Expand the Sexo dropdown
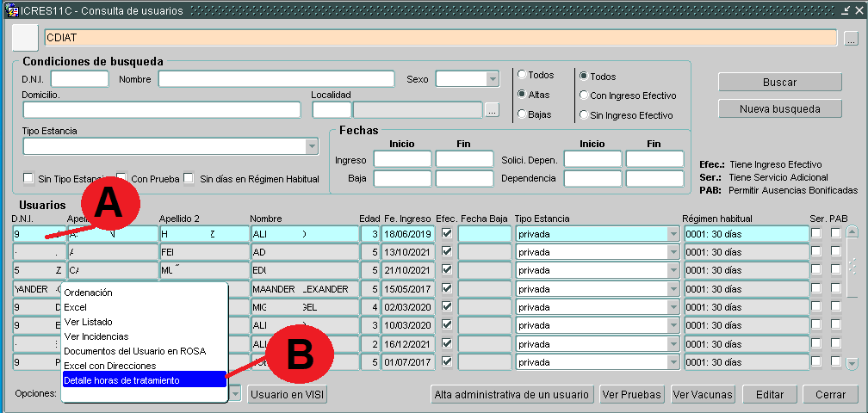This screenshot has height=413, width=868. coord(493,80)
